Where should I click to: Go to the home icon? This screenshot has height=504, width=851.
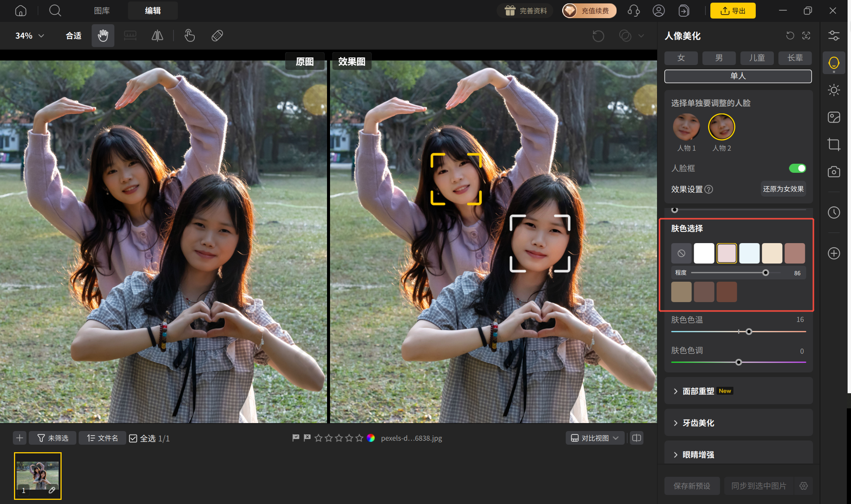pyautogui.click(x=21, y=11)
